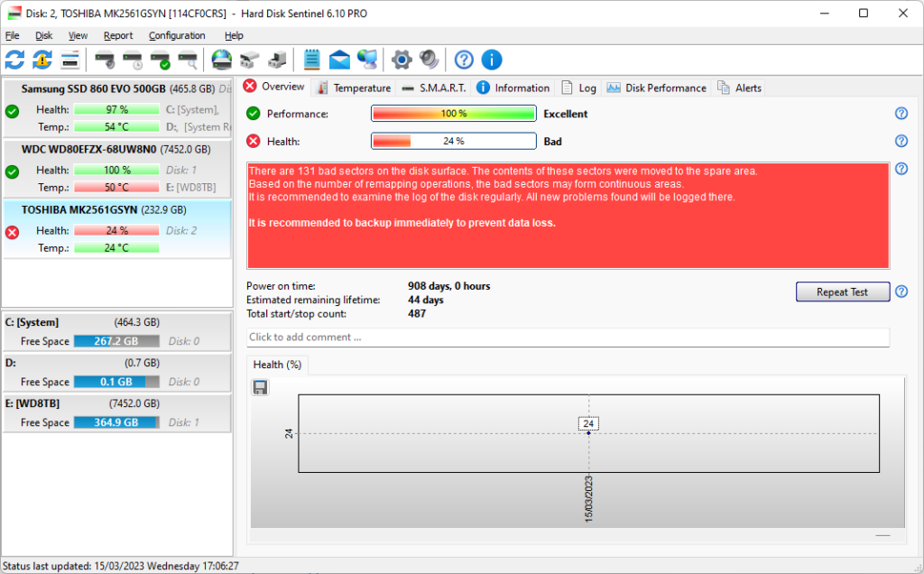Screen dimensions: 924x574
Task: Open the Report menu
Action: (118, 35)
